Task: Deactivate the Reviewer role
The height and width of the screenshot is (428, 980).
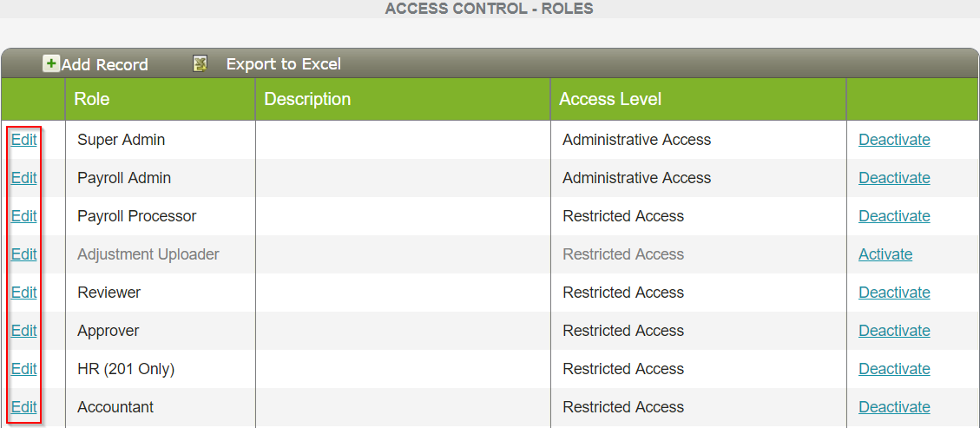Action: (894, 293)
